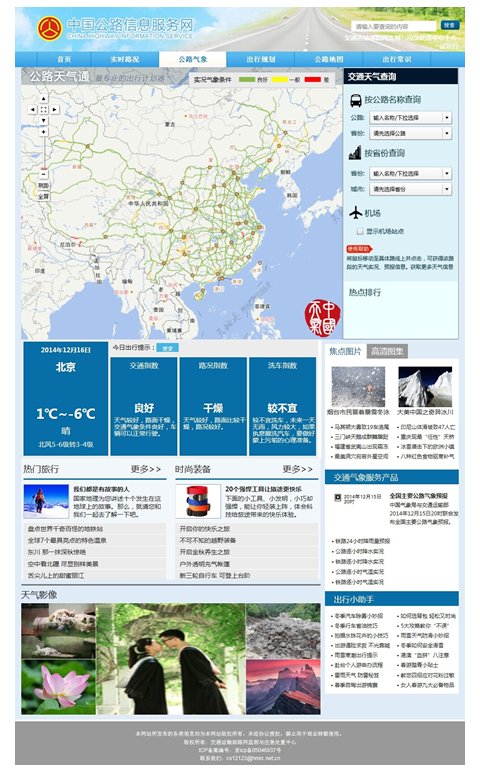Click the 搜索 button in header
Screen dimensions: 480x776
click(449, 25)
